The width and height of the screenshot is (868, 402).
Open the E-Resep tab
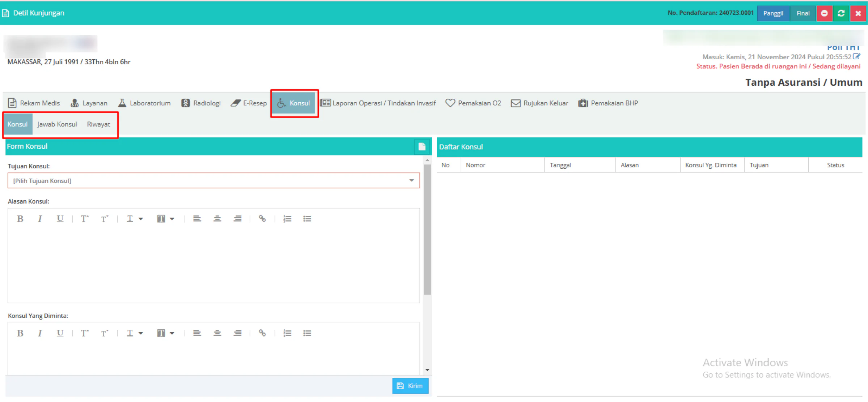coord(249,103)
